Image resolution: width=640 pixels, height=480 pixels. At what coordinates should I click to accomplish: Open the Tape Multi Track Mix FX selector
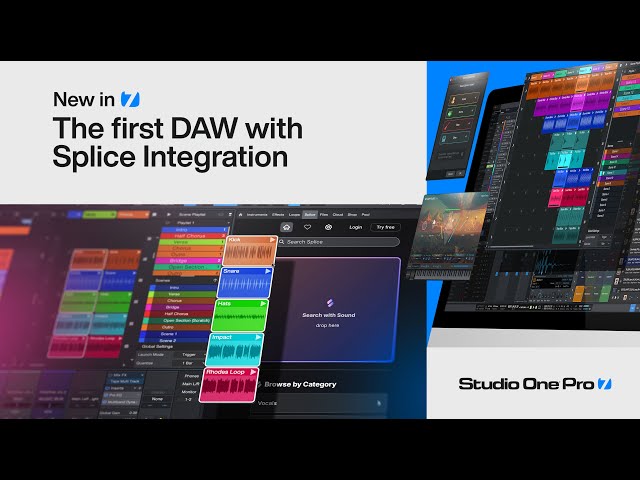tap(124, 382)
